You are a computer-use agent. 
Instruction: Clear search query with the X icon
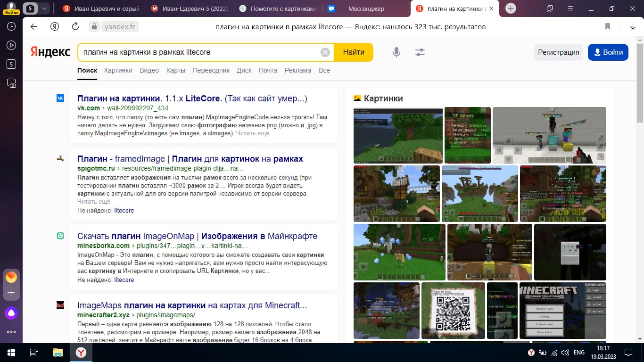[325, 52]
